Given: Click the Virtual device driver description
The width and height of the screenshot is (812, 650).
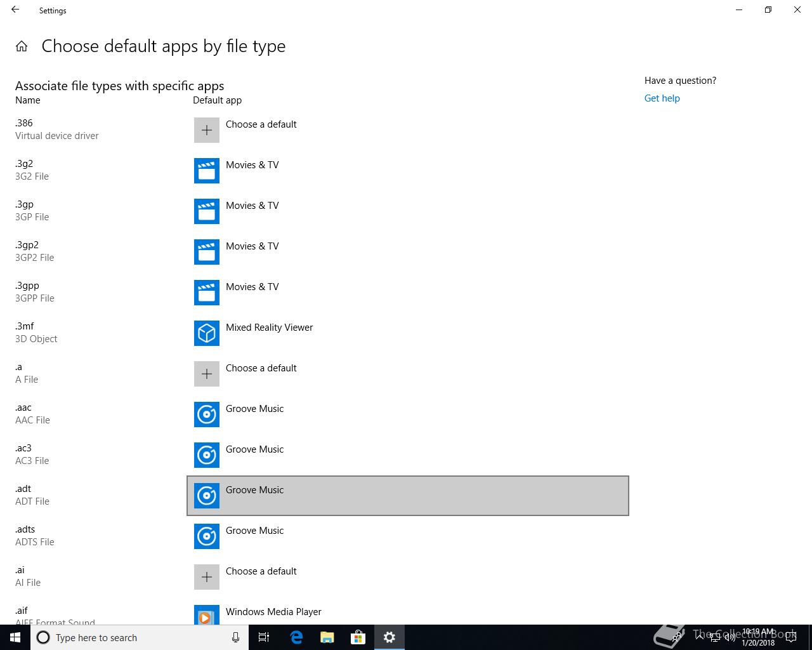Looking at the screenshot, I should pos(57,136).
